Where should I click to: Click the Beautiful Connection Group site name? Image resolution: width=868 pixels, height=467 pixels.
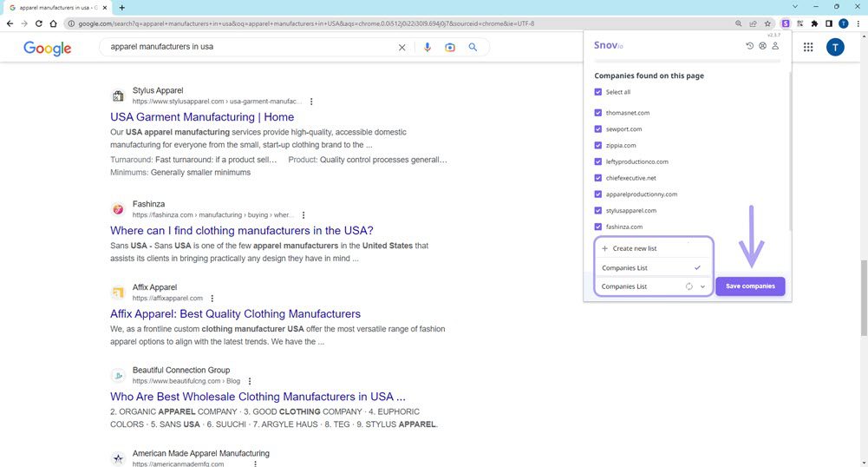181,370
